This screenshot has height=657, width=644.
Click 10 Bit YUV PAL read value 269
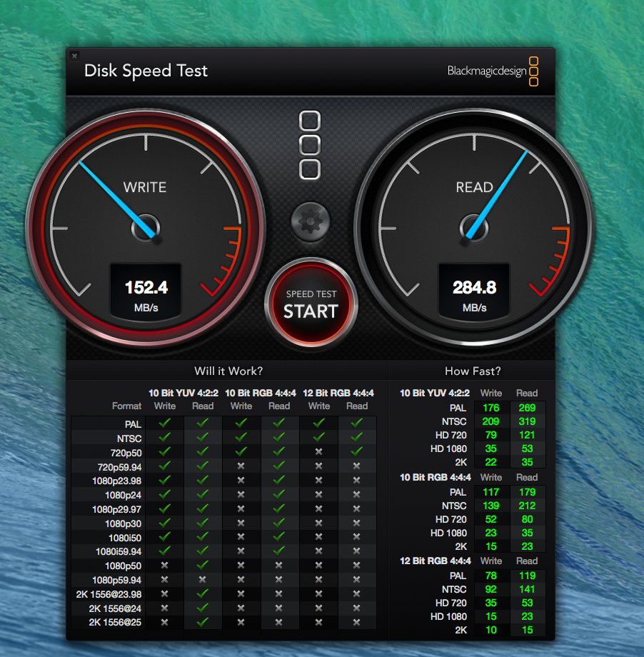[x=527, y=408]
